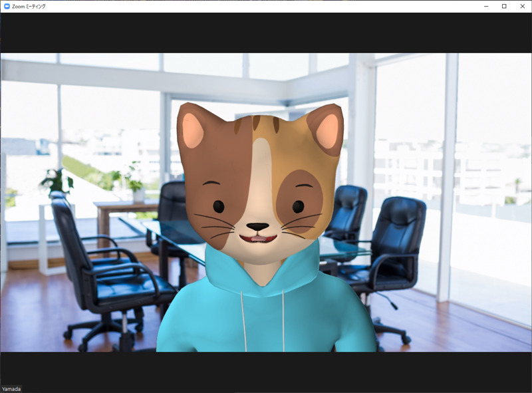
Task: Maximize the Zoom meeting window
Action: [x=504, y=6]
